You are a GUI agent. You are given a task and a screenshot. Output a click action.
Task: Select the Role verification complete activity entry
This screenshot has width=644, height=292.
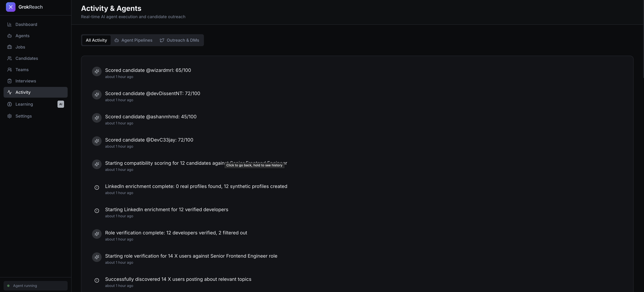(x=176, y=233)
